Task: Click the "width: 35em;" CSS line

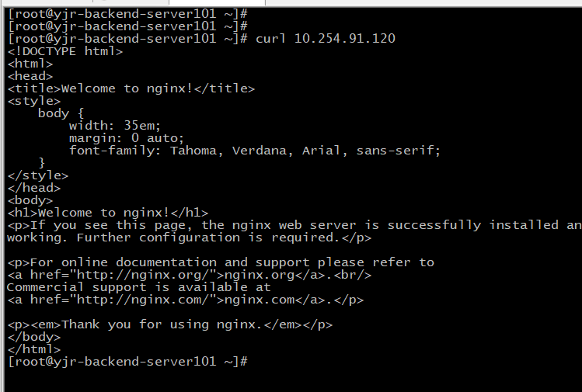Action: click(x=114, y=126)
